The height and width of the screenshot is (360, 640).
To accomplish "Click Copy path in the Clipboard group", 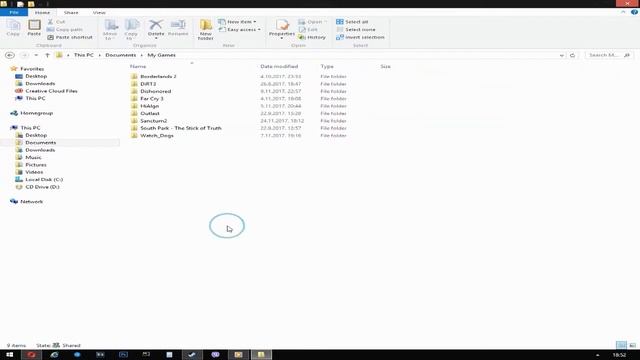I will (x=64, y=29).
